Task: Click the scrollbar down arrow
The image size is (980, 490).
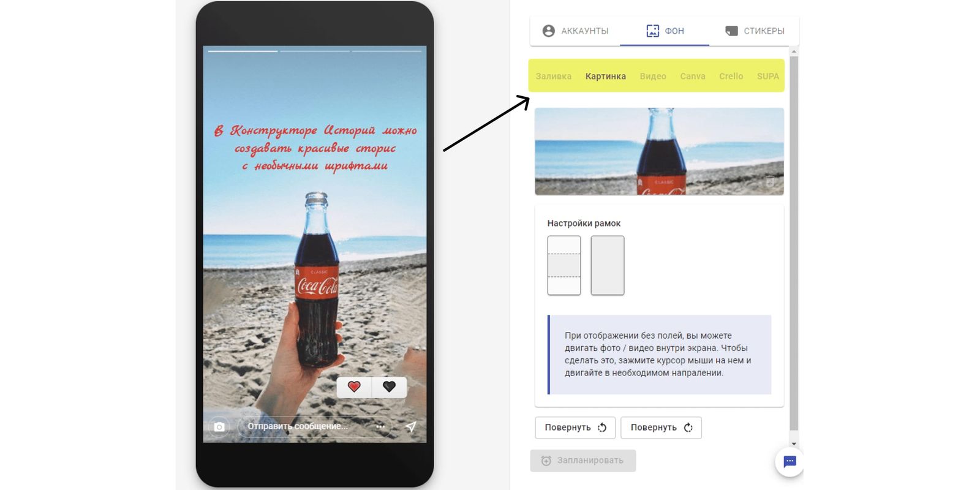Action: tap(794, 443)
